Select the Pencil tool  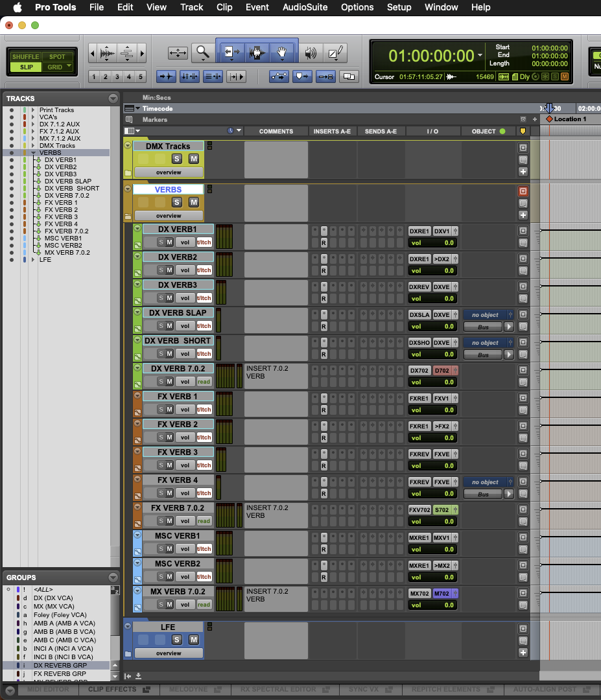click(335, 53)
